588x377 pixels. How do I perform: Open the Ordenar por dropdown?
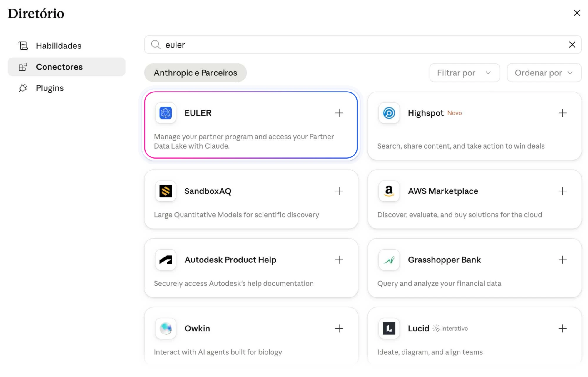point(544,73)
